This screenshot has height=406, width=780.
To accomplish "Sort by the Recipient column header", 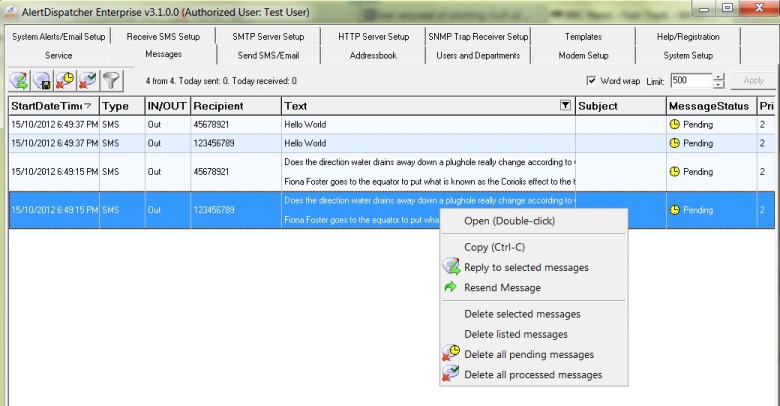I will (236, 106).
